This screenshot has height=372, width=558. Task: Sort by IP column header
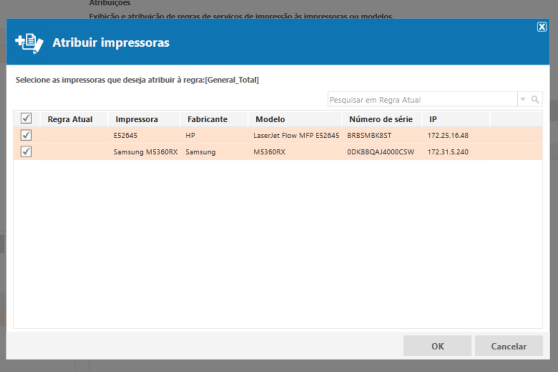pyautogui.click(x=433, y=119)
